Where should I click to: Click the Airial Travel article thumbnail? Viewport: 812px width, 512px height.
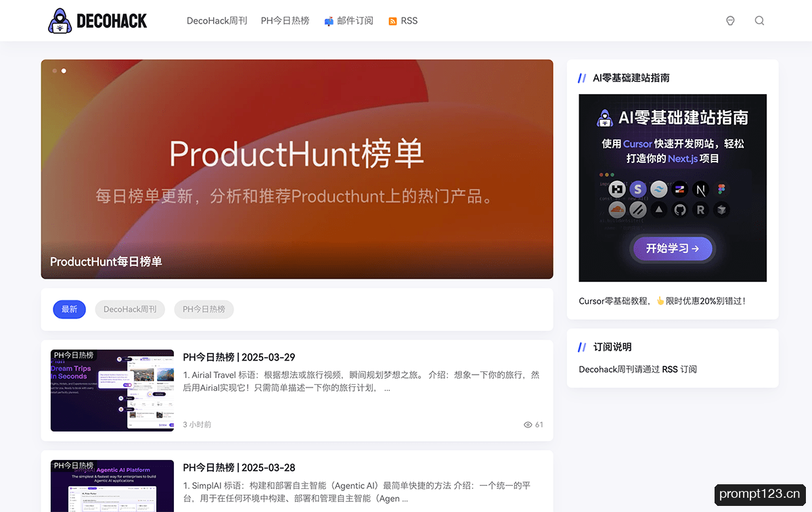pos(112,390)
